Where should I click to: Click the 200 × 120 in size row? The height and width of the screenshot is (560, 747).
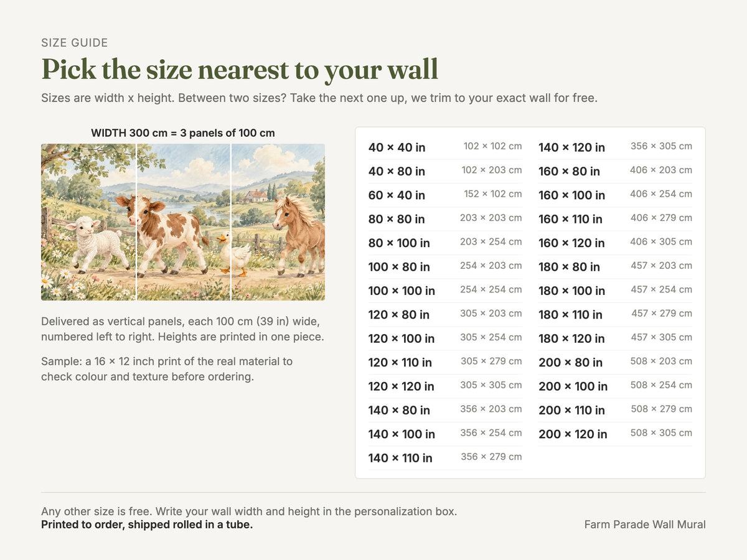click(x=615, y=434)
